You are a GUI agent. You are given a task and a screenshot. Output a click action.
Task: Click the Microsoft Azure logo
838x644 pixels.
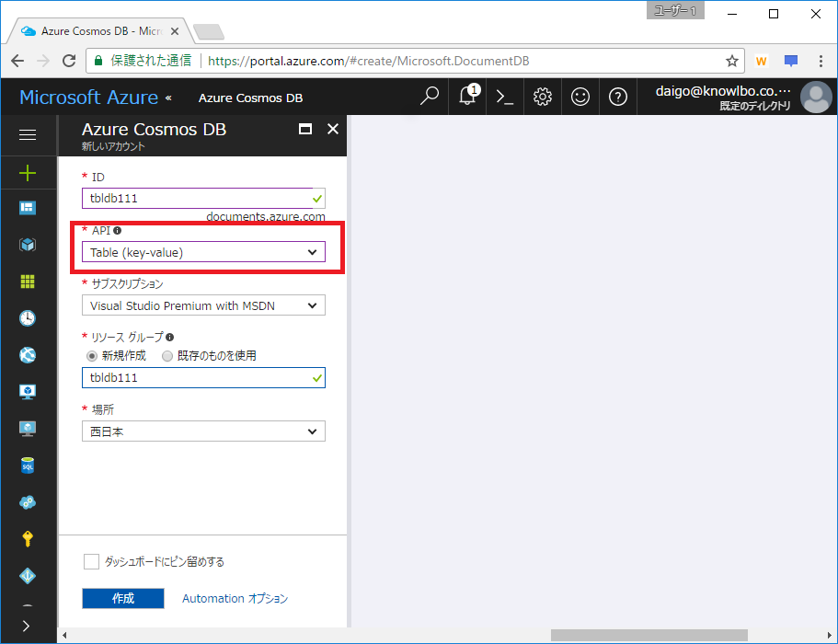(88, 98)
